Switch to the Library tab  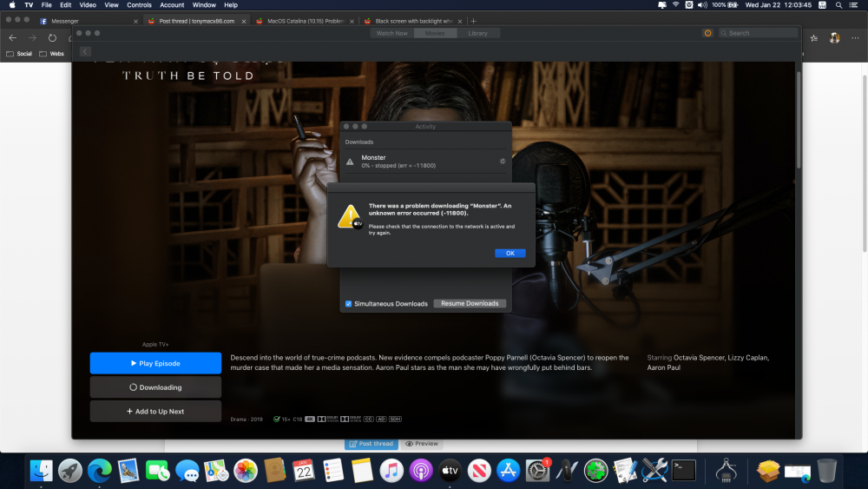tap(477, 33)
